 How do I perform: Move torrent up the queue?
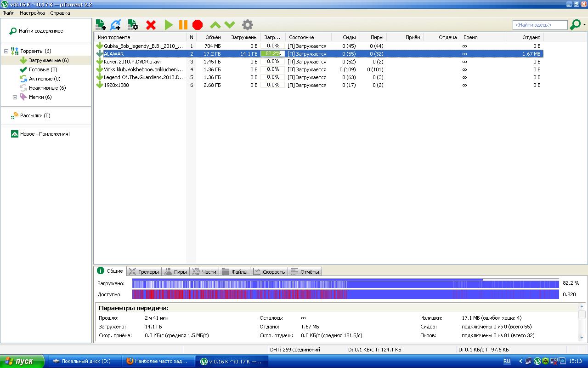pyautogui.click(x=215, y=25)
